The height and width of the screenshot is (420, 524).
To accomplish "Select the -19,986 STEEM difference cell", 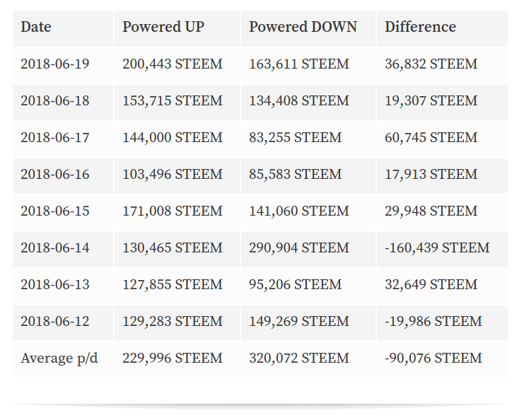I will pyautogui.click(x=442, y=322).
